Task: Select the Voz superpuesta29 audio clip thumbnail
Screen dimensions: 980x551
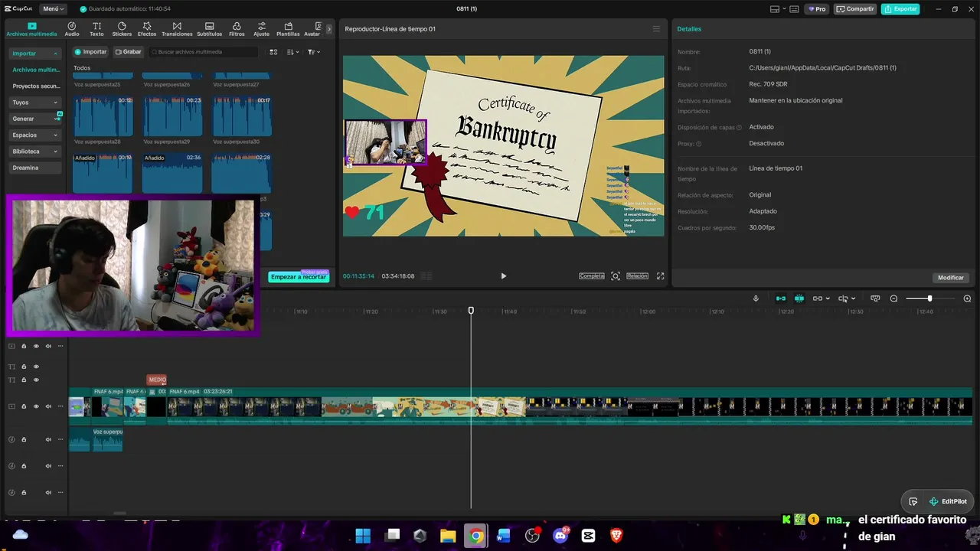Action: coord(172,116)
